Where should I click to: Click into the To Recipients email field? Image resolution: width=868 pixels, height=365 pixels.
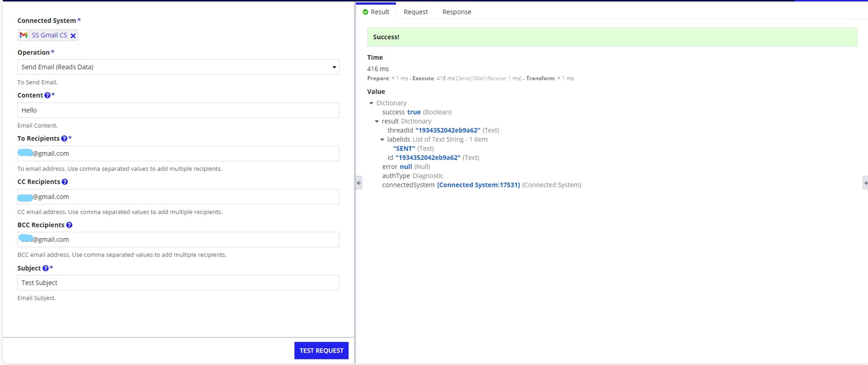(178, 153)
